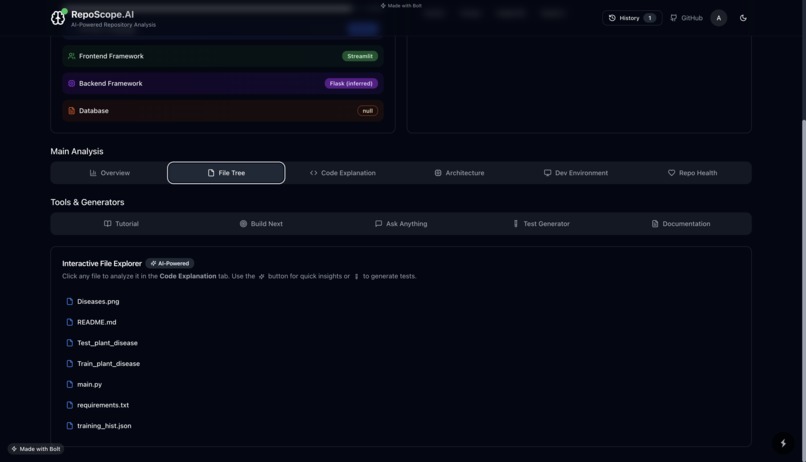Click the Main Analysis heading
The width and height of the screenshot is (806, 462).
click(77, 151)
